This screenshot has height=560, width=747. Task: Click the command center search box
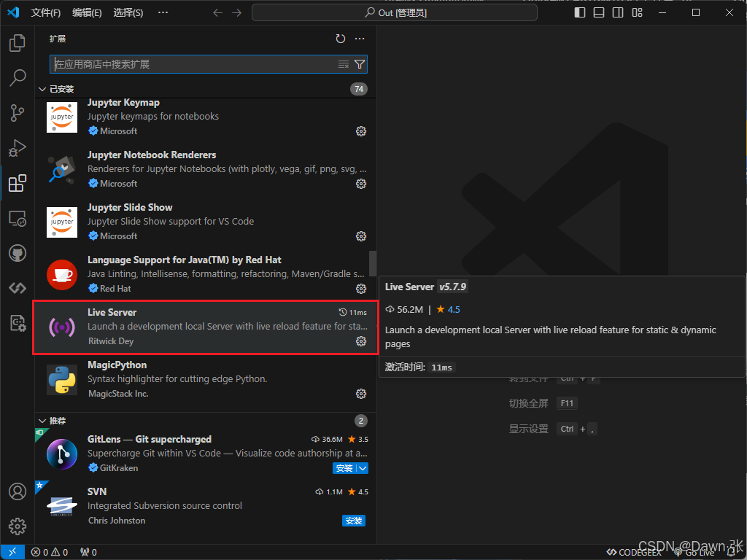tap(395, 13)
